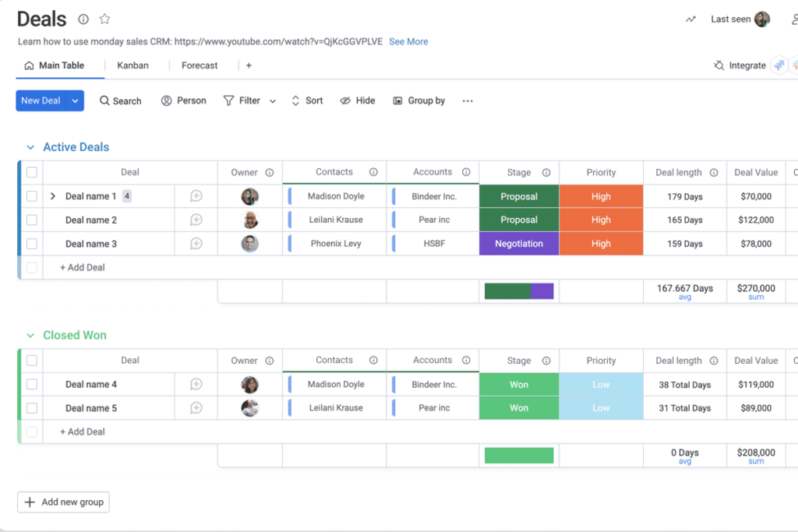Click the See More link

point(408,42)
